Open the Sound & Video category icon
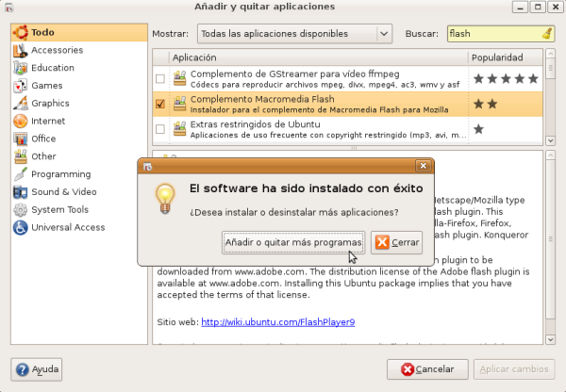Image resolution: width=566 pixels, height=392 pixels. coord(20,192)
